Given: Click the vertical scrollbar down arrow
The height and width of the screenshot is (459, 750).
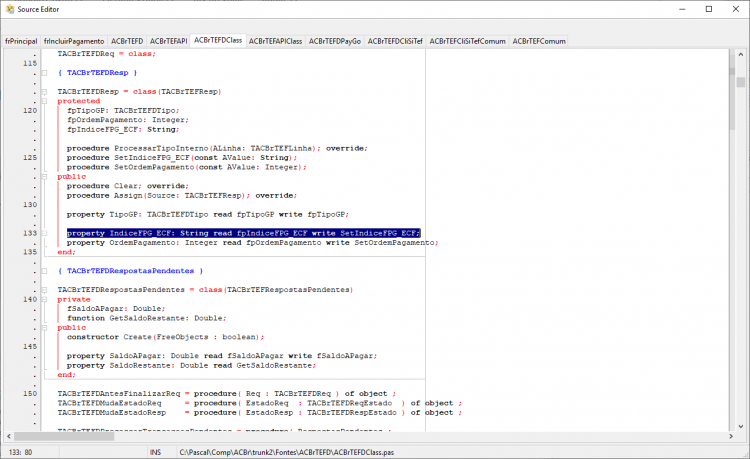Looking at the screenshot, I should pyautogui.click(x=740, y=426).
